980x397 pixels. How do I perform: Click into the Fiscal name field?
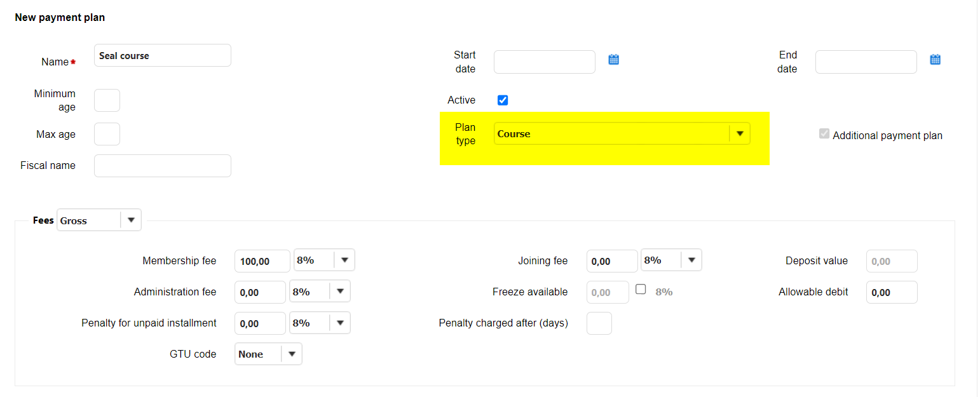pyautogui.click(x=162, y=166)
